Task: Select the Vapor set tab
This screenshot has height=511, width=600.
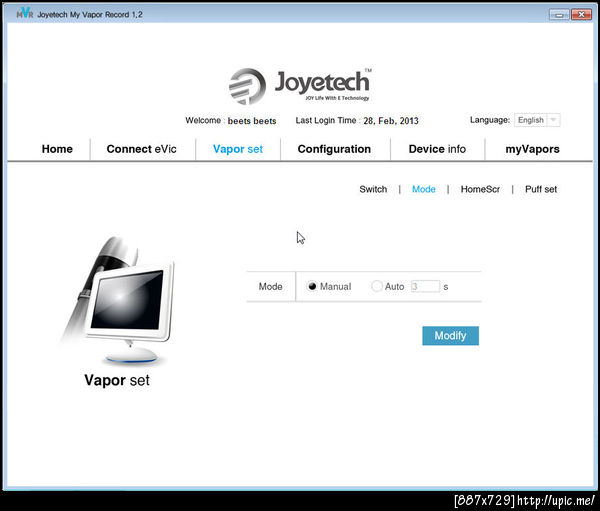Action: (238, 149)
